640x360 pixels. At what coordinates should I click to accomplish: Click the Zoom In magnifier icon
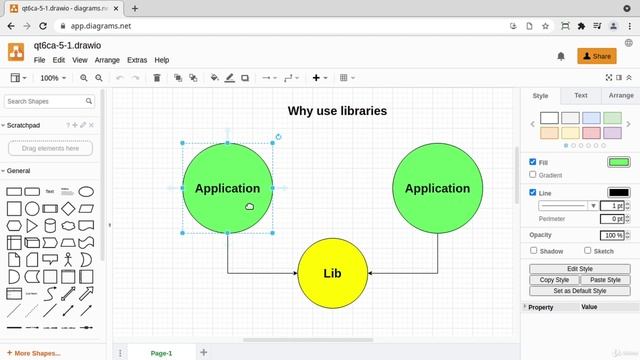(84, 78)
